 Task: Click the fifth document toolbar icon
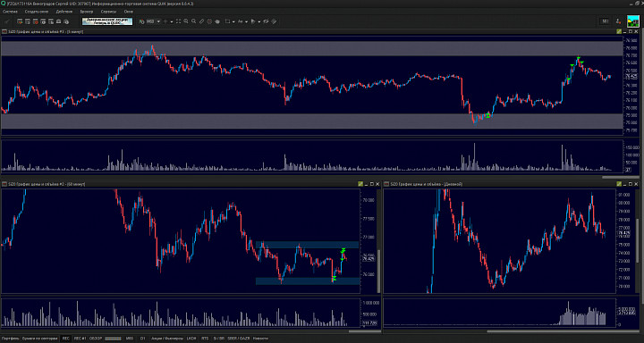pyautogui.click(x=51, y=21)
